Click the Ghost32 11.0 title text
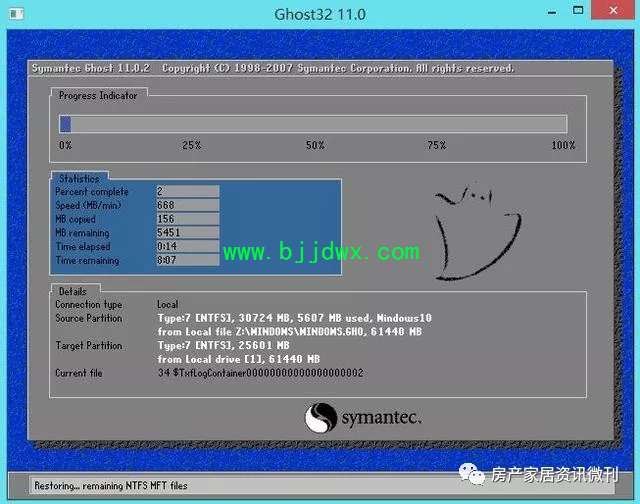The width and height of the screenshot is (640, 504). pos(320,14)
